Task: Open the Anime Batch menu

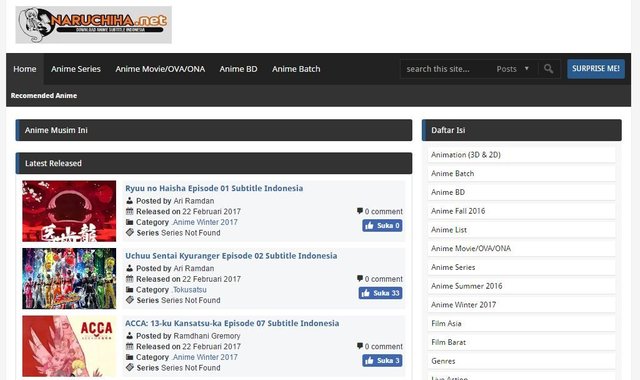Action: tap(296, 69)
